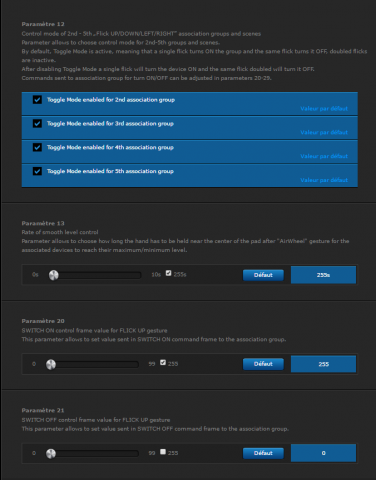Toggle the 255s checkbox in Paramètre 13
The width and height of the screenshot is (376, 480).
(168, 273)
